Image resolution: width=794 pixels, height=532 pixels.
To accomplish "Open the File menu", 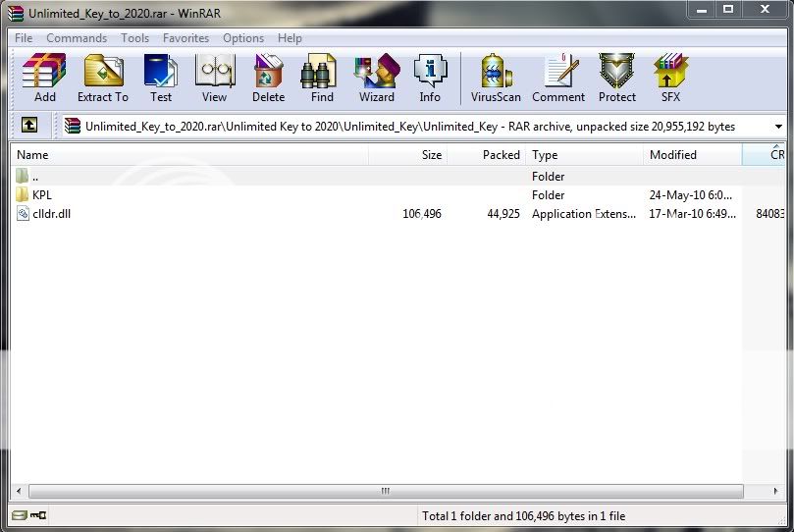I will pyautogui.click(x=24, y=38).
